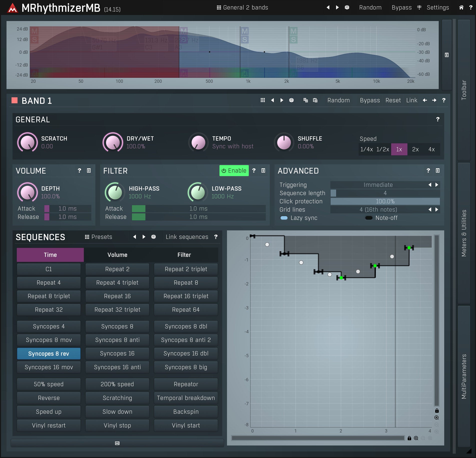Open help for the Advanced section
The height and width of the screenshot is (458, 476).
click(x=428, y=171)
